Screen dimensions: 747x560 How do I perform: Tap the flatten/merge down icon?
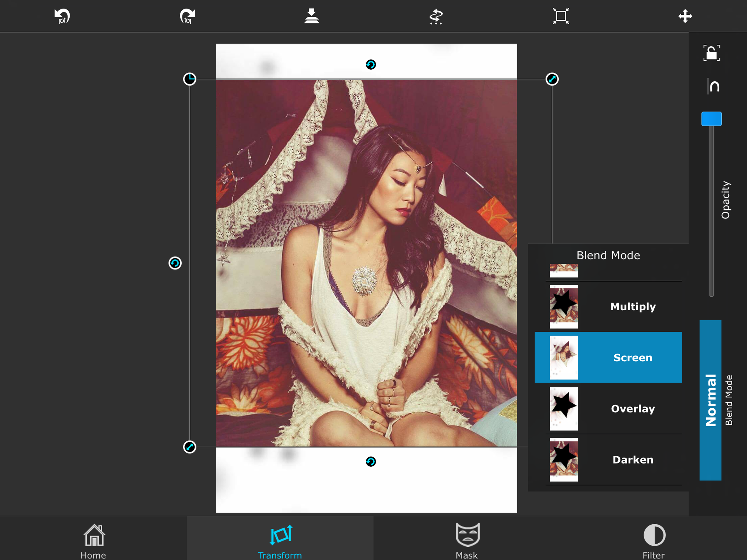tap(312, 16)
